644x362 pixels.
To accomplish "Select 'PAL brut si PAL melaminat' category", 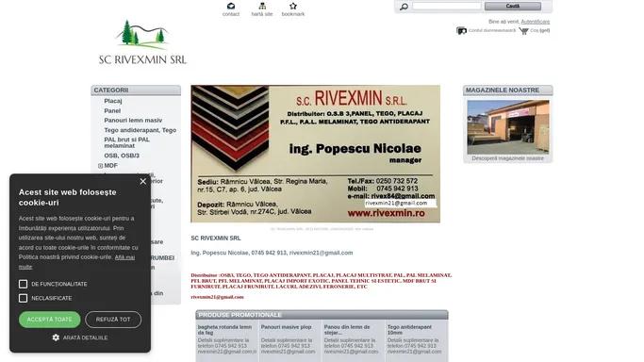I will [127, 142].
